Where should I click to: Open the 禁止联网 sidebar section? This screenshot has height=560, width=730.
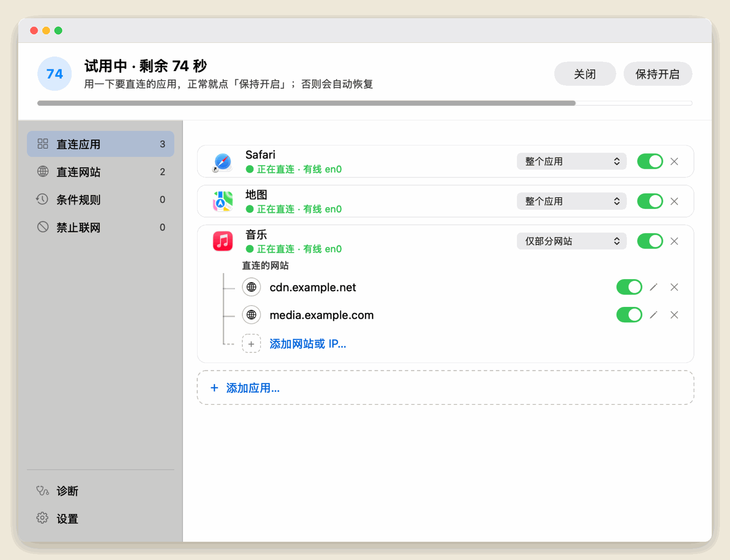(100, 227)
